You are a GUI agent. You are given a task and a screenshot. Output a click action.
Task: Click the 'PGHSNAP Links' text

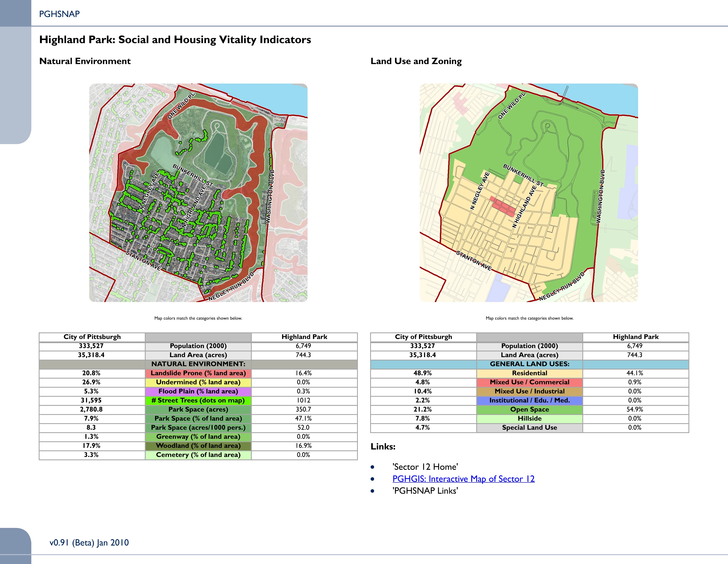coord(425,491)
